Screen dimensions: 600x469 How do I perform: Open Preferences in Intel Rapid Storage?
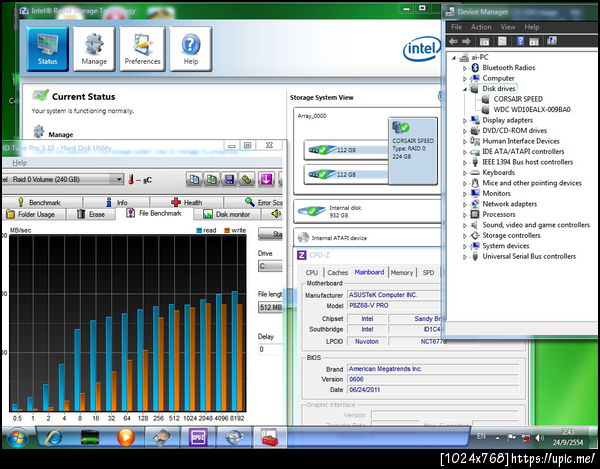142,49
